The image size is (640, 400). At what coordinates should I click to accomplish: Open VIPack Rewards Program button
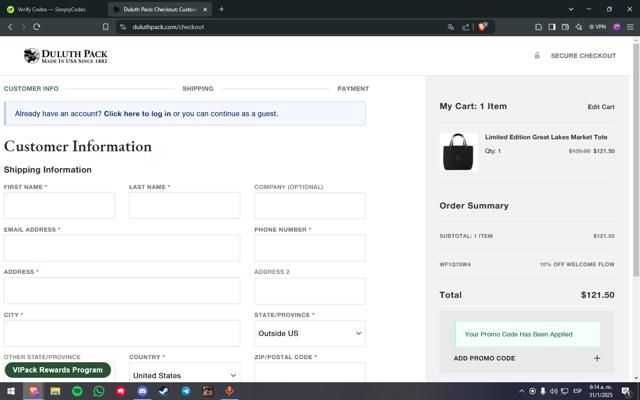point(58,370)
